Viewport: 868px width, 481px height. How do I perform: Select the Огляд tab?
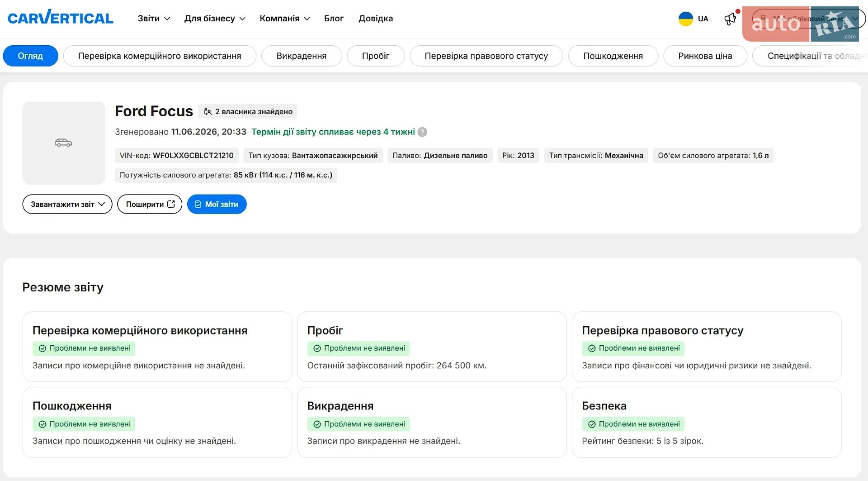(x=30, y=56)
